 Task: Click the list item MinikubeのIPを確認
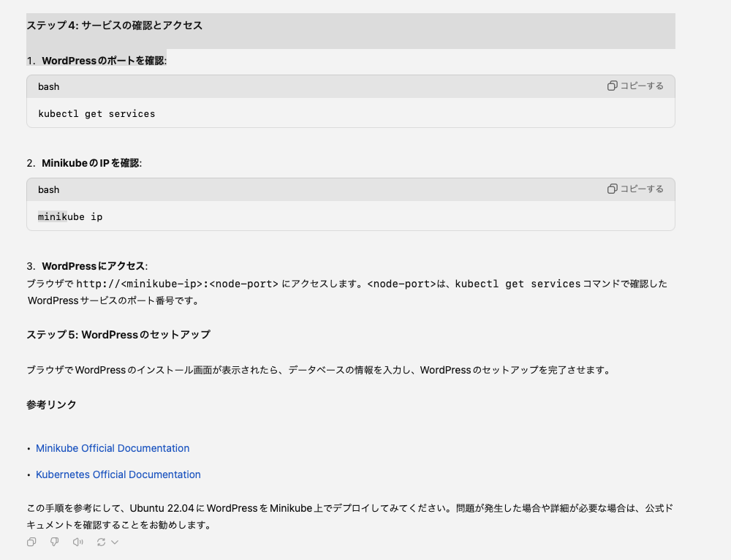pos(91,163)
